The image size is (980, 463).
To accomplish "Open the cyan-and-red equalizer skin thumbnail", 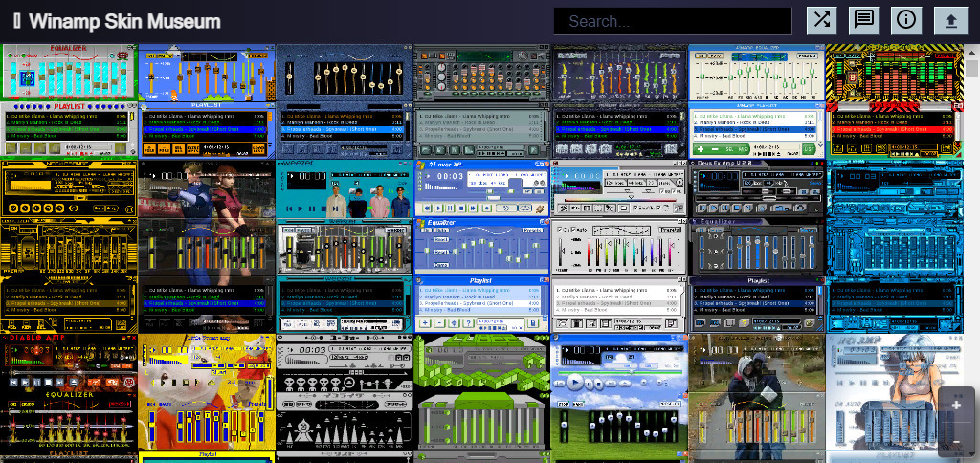I will (x=69, y=101).
